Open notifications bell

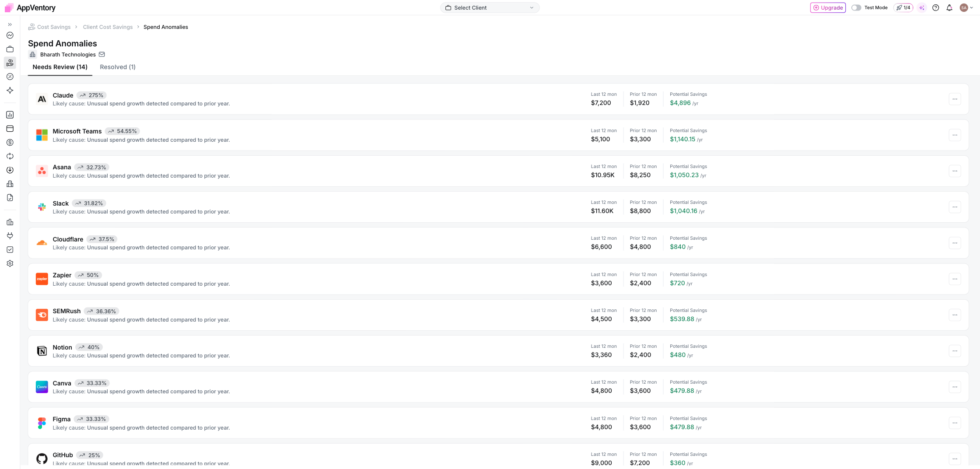coord(949,8)
